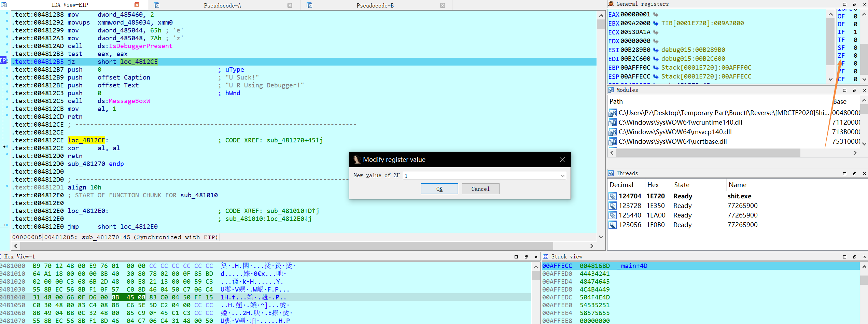Select the OF flag value
This screenshot has height=324, width=868.
pyautogui.click(x=855, y=16)
